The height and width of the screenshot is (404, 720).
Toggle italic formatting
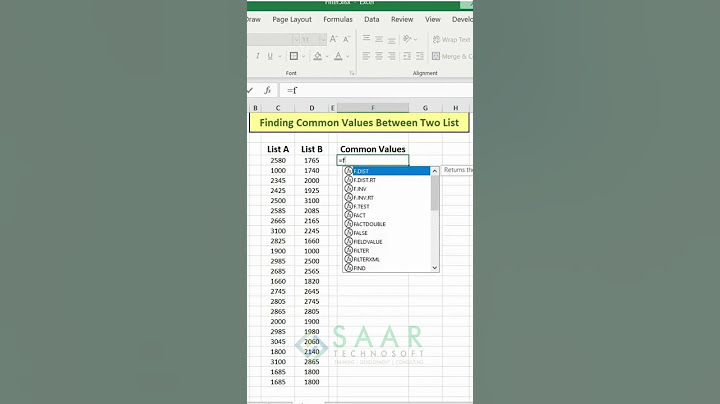pos(258,56)
